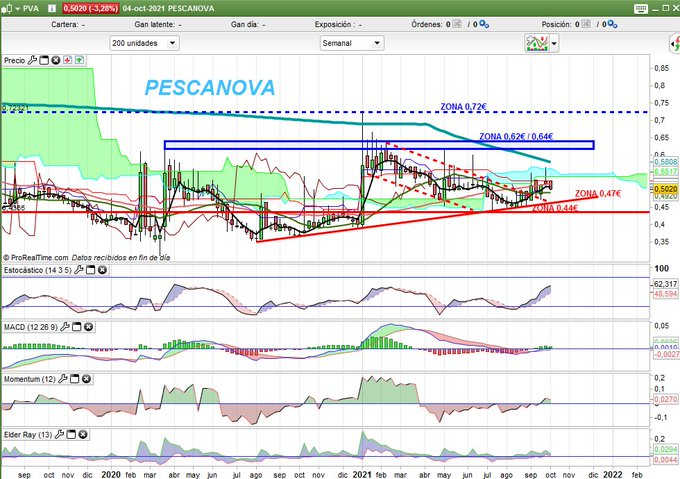Click the Gan latente field
The height and width of the screenshot is (479, 680).
click(x=158, y=25)
